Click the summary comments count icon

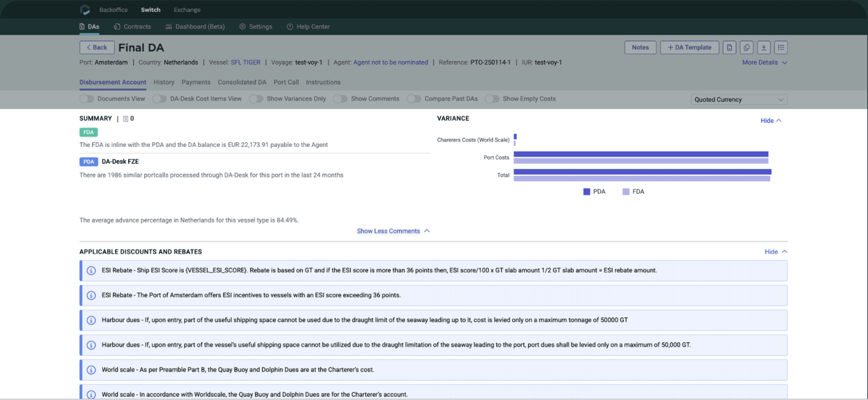126,119
